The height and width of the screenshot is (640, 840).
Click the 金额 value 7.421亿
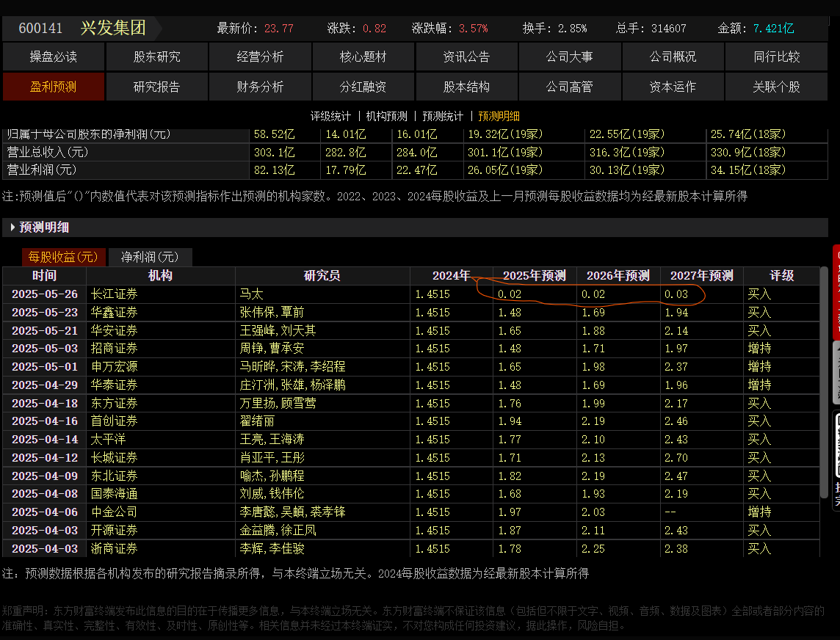(x=773, y=29)
